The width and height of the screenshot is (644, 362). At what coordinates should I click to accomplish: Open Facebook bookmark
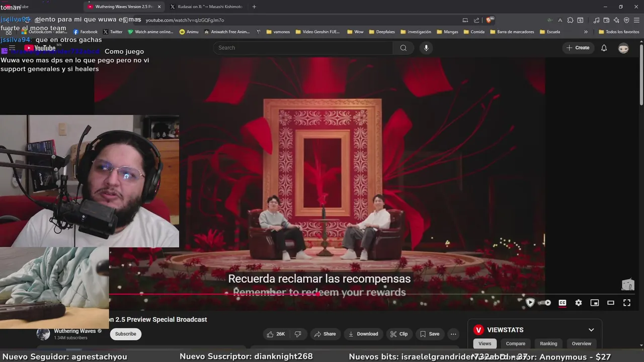point(85,32)
